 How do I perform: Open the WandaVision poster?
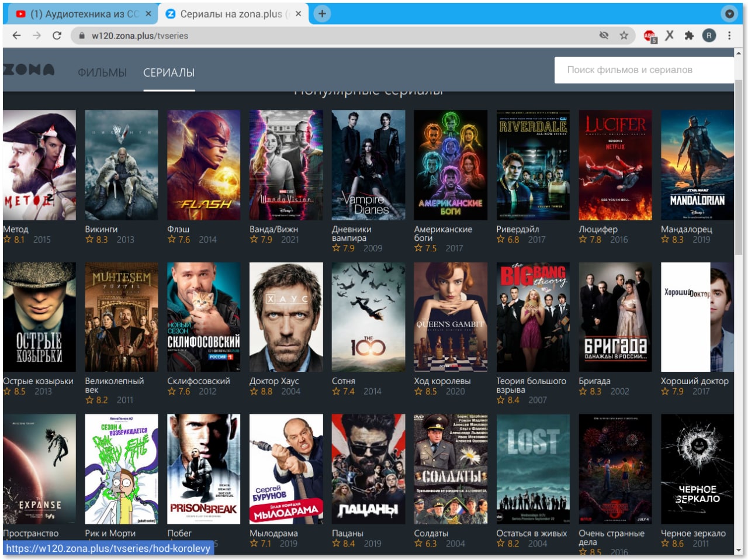[286, 165]
